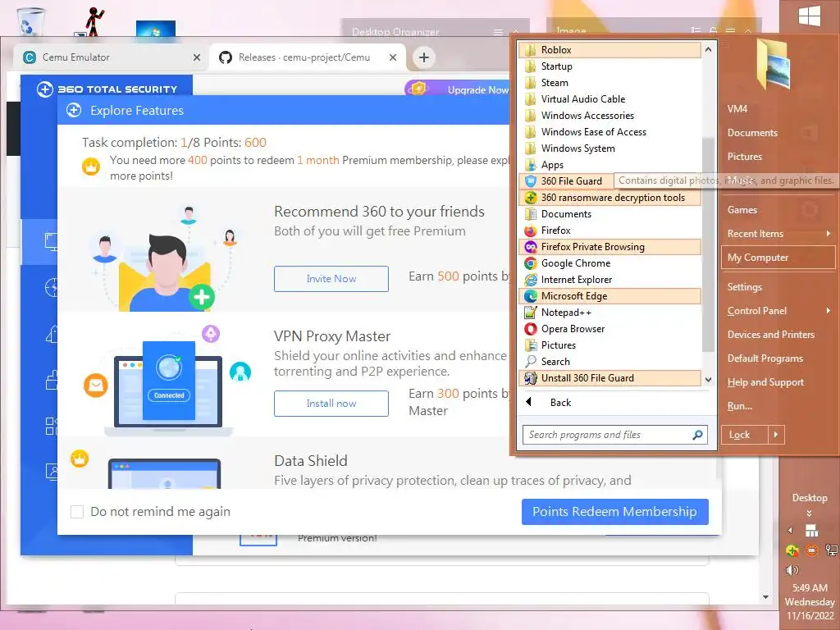840x630 pixels.
Task: Launch Internet Explorer
Action: pyautogui.click(x=609, y=280)
